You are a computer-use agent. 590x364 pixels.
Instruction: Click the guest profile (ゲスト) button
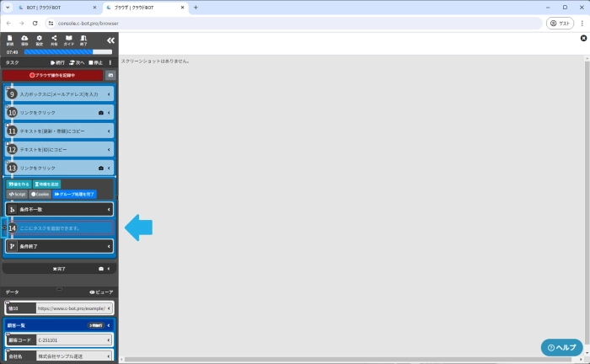pos(560,24)
